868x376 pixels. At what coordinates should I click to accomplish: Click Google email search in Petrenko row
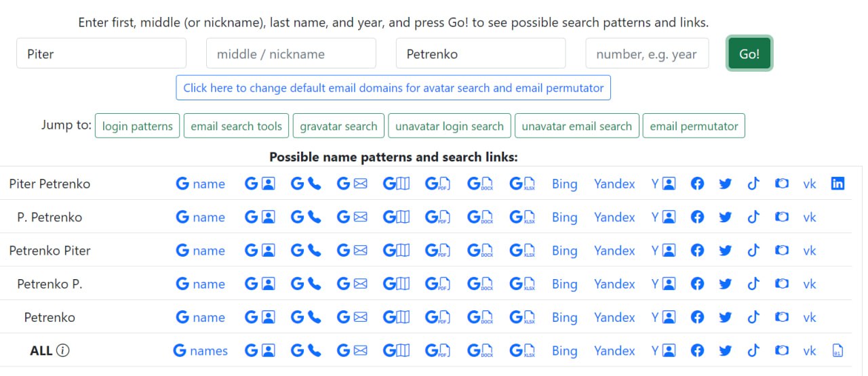[x=352, y=317]
